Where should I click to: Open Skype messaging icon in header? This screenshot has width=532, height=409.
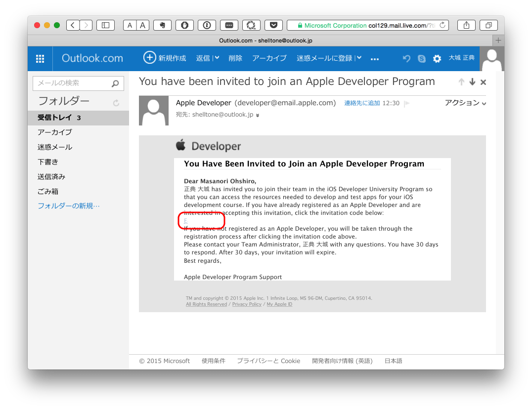coord(422,59)
